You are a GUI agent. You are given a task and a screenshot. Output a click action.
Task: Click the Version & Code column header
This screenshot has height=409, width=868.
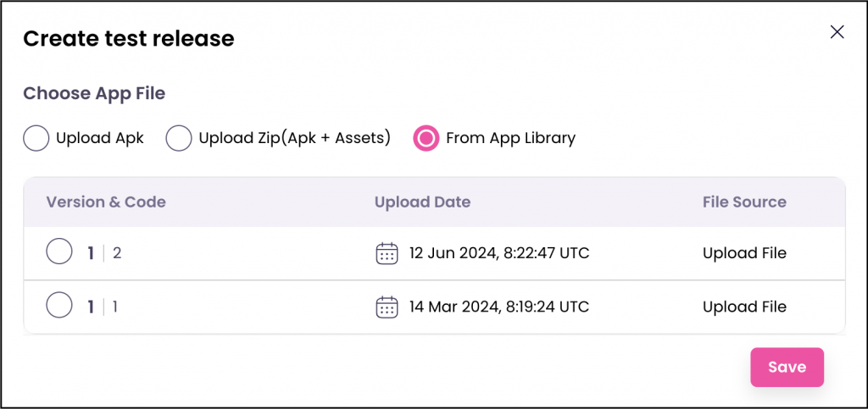coord(106,202)
